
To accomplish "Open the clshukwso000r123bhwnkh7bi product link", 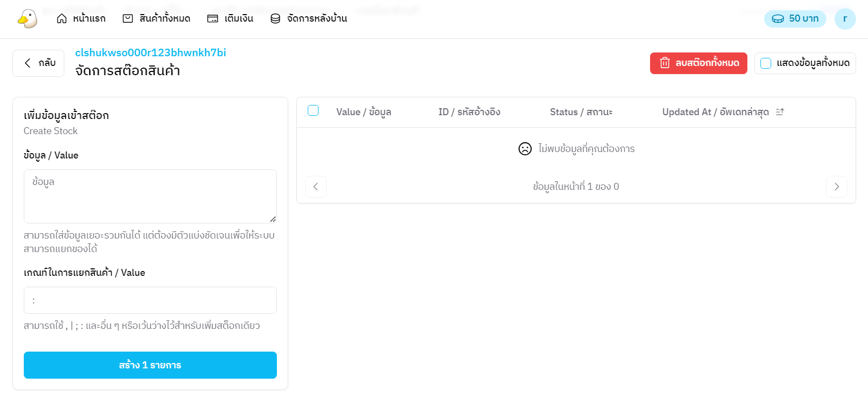I will coord(150,52).
